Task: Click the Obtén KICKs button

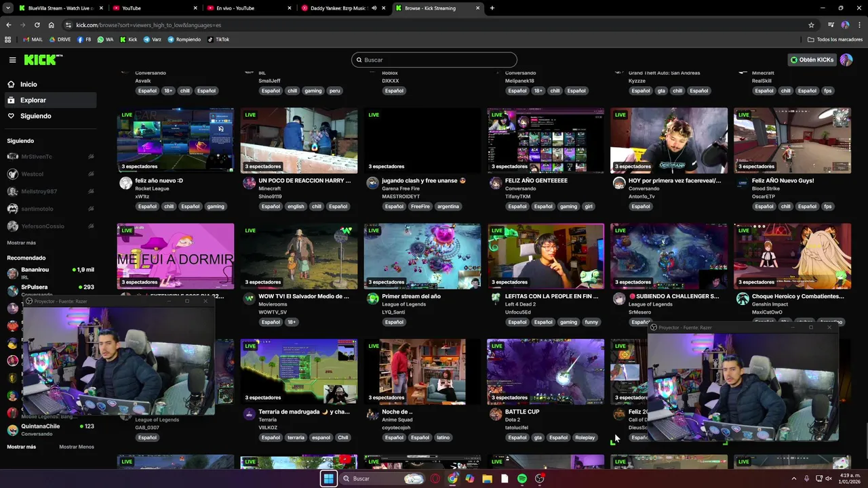Action: coord(812,60)
